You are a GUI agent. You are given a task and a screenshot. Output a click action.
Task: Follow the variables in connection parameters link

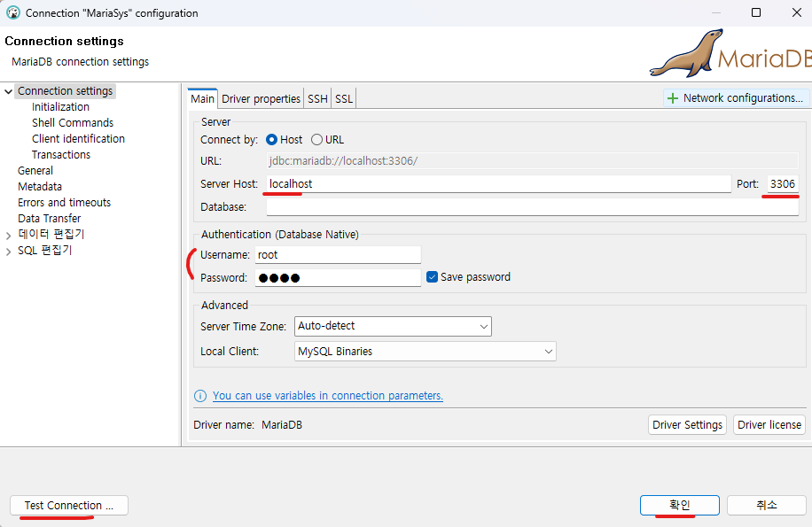[328, 396]
